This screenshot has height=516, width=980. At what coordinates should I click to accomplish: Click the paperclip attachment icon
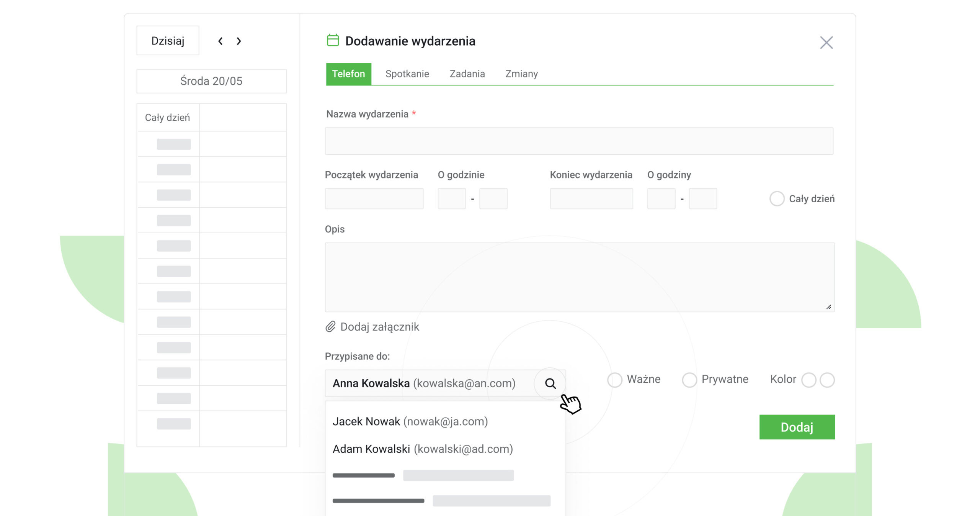tap(330, 327)
